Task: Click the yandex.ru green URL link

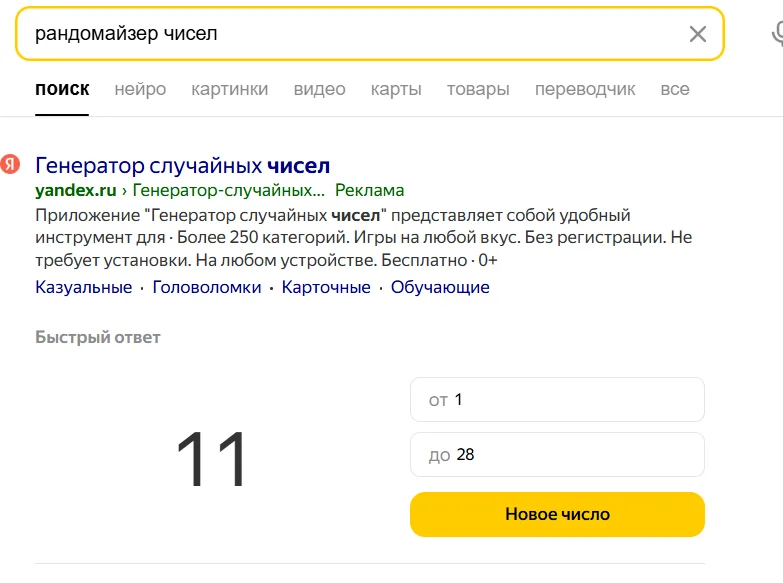Action: pyautogui.click(x=76, y=190)
